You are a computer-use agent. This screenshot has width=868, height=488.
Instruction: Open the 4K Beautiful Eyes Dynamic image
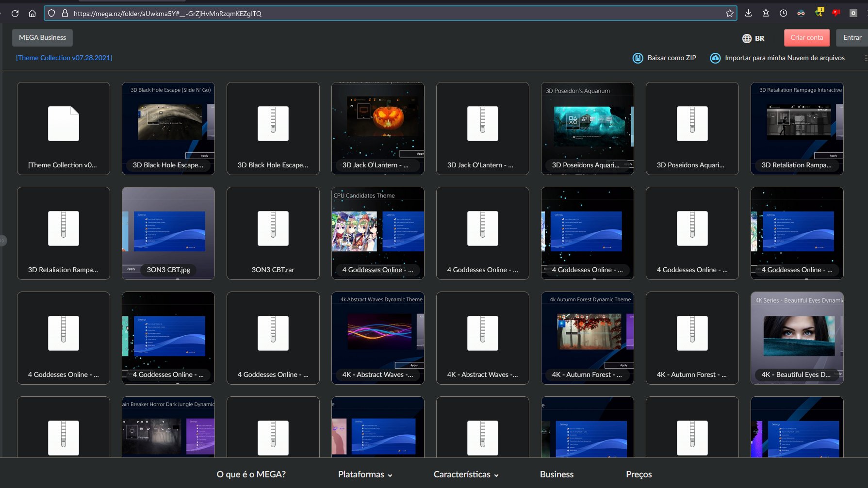797,338
